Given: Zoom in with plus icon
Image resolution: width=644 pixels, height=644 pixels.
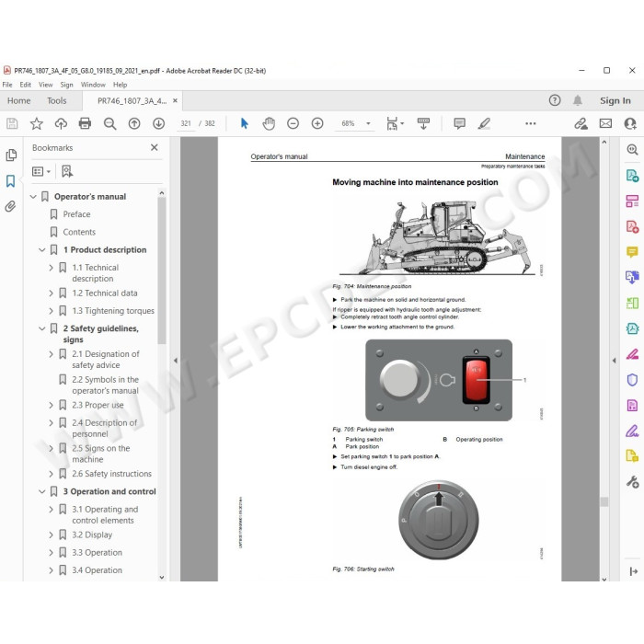Looking at the screenshot, I should point(317,123).
